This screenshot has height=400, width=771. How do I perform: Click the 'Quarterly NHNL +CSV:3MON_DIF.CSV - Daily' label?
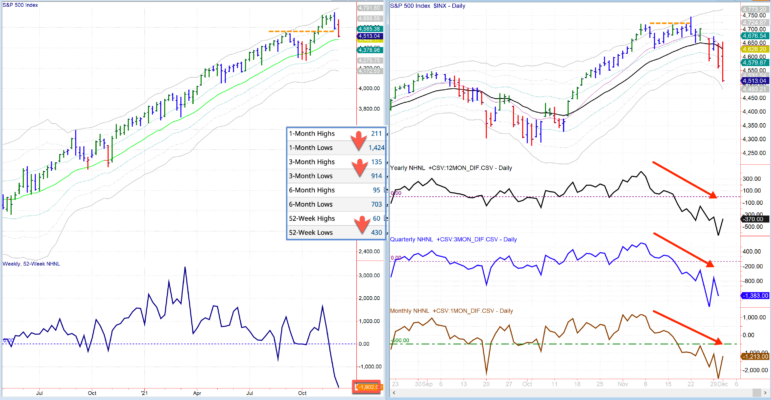453,239
